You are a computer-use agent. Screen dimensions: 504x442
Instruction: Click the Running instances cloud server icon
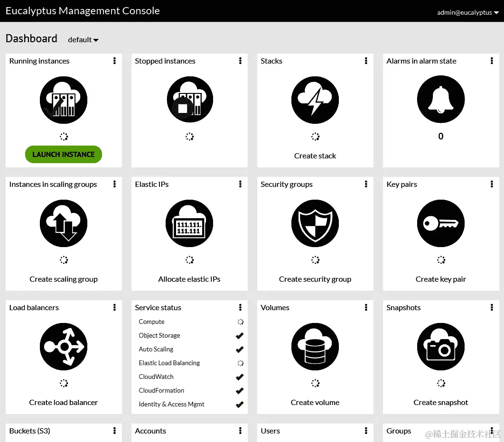pos(64,100)
